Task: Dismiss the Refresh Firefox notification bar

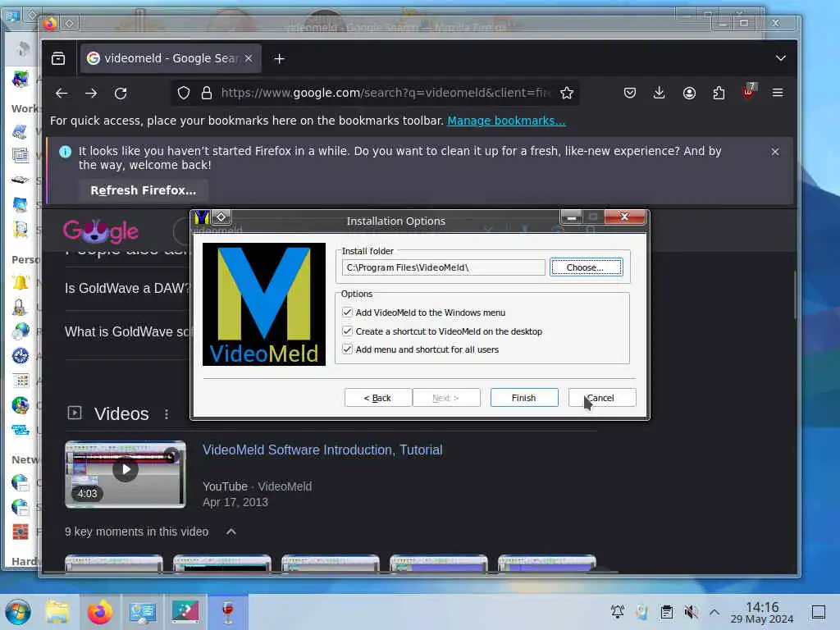Action: [x=775, y=152]
